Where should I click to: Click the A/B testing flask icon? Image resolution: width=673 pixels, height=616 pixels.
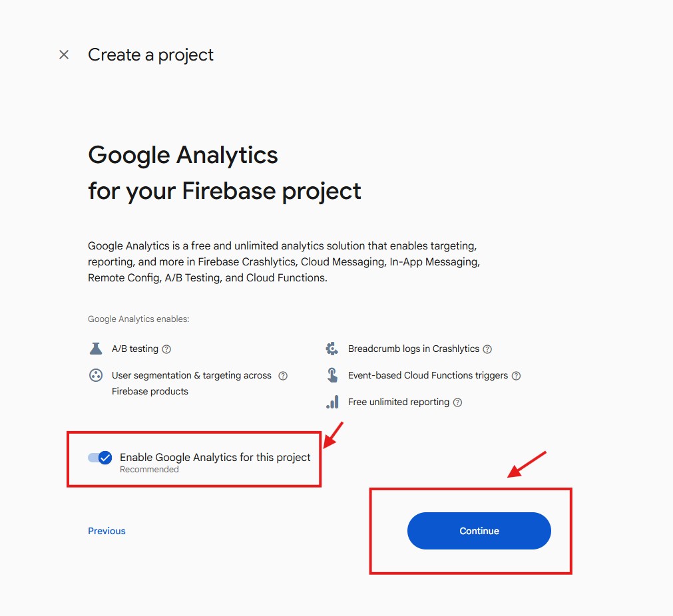coord(96,349)
